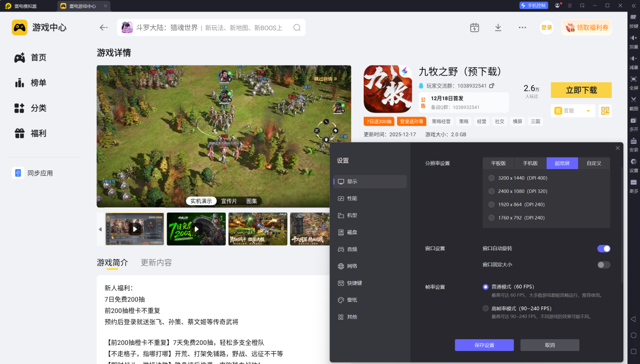Click the Android back triangle button
The width and height of the screenshot is (640, 364).
click(633, 319)
